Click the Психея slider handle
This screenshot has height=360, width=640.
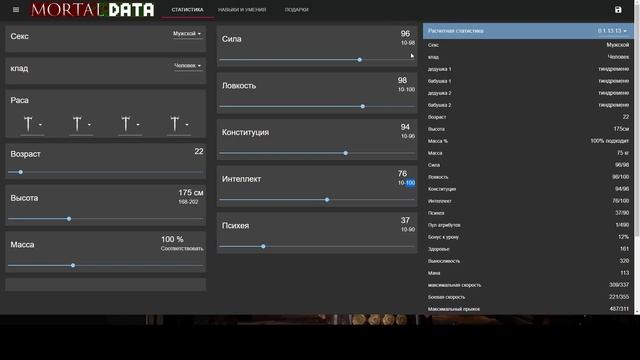[263, 247]
